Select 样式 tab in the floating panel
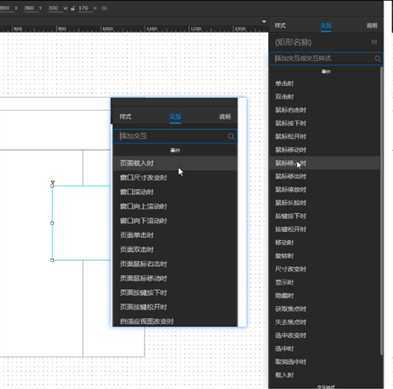393x389 pixels. pyautogui.click(x=125, y=117)
